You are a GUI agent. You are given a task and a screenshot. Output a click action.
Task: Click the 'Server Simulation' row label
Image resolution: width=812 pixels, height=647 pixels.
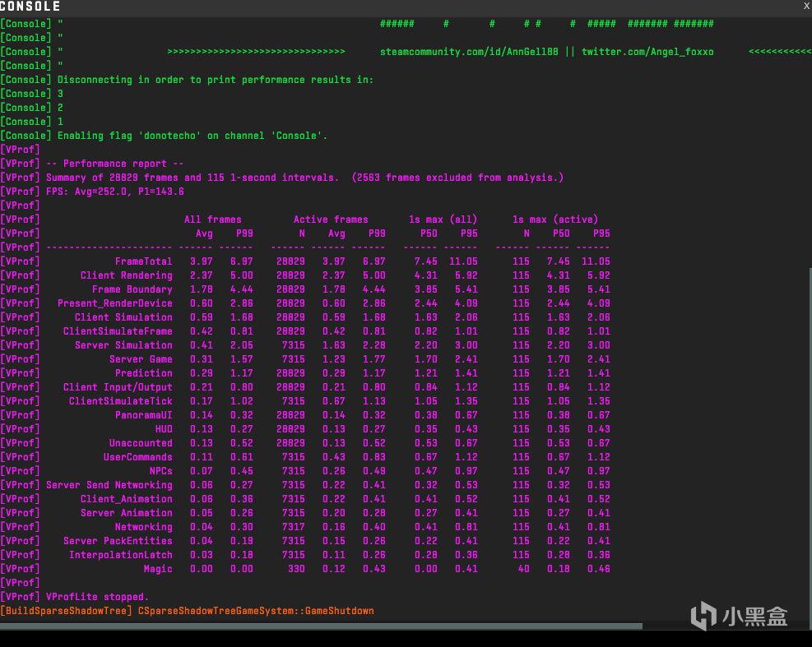(x=123, y=345)
